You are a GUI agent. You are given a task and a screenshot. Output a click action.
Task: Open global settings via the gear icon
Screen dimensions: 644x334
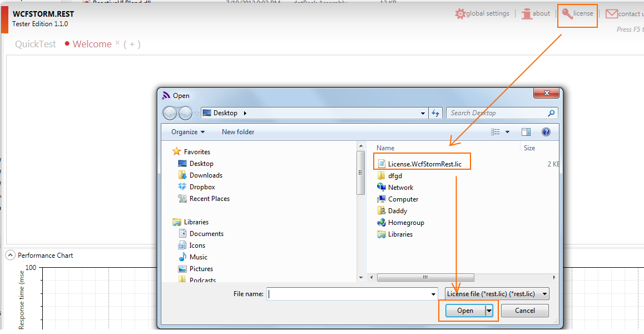460,13
